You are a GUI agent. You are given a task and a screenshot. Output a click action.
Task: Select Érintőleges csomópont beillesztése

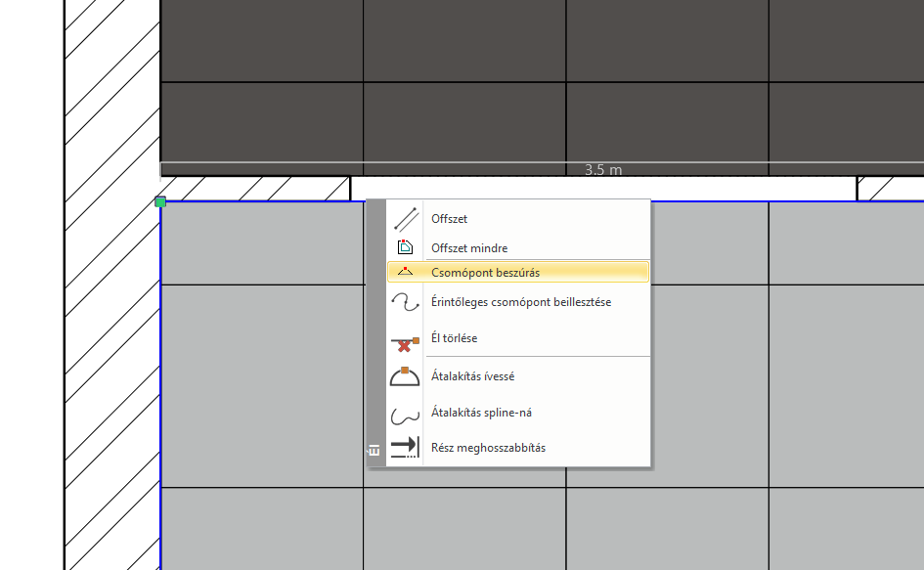(518, 302)
